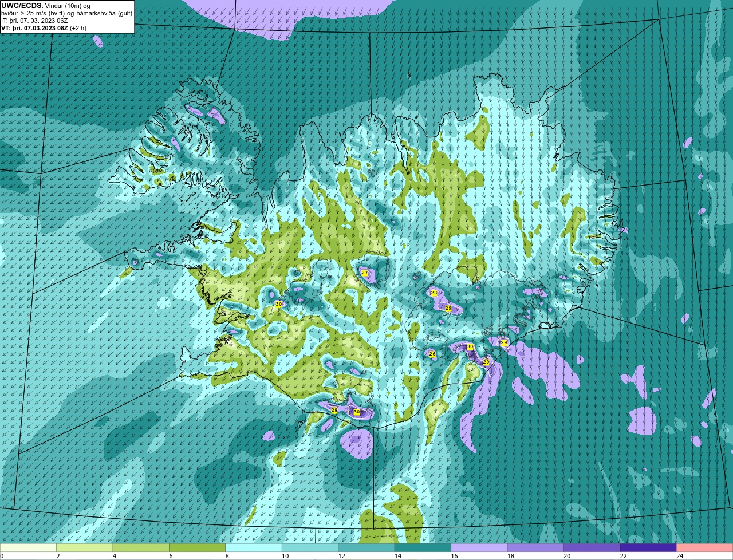Click the legend tick label '14'
Viewport: 733px width, 560px height.
pyautogui.click(x=397, y=556)
